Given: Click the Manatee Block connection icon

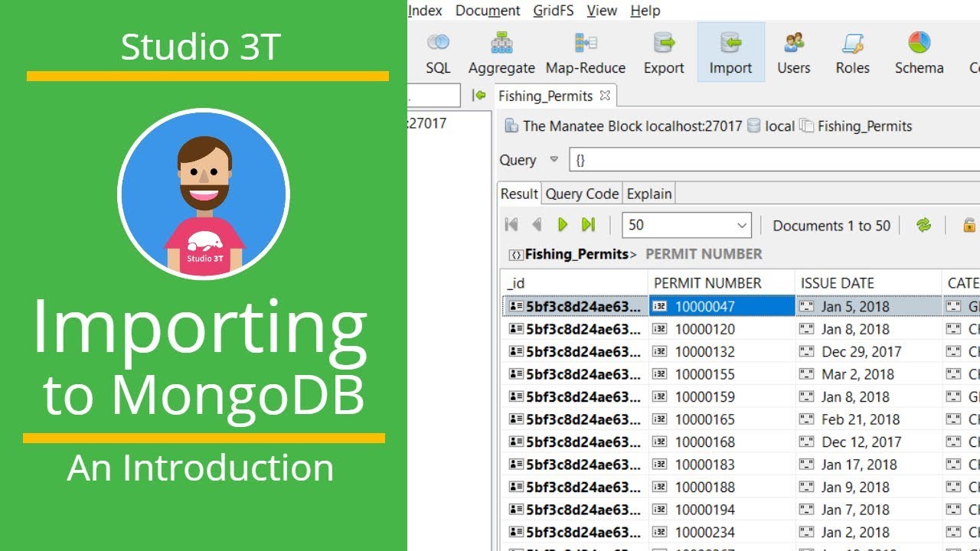Looking at the screenshot, I should (511, 126).
